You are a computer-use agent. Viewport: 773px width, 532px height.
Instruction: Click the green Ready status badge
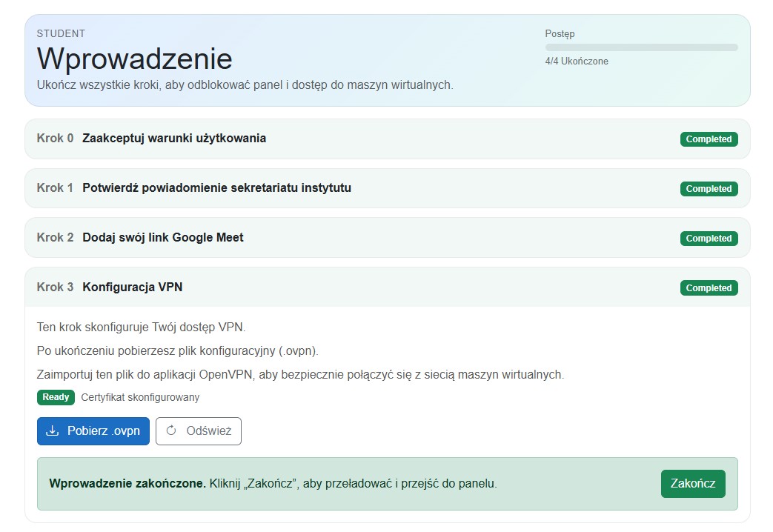coord(56,397)
